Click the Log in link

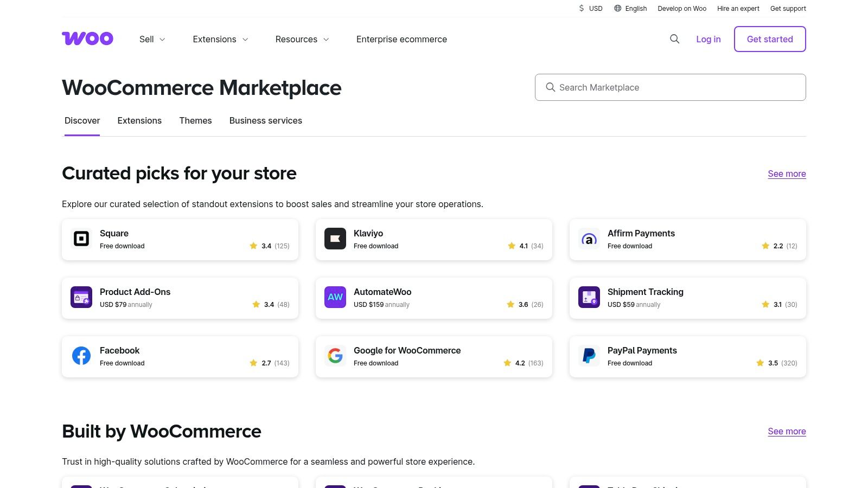[x=708, y=39]
